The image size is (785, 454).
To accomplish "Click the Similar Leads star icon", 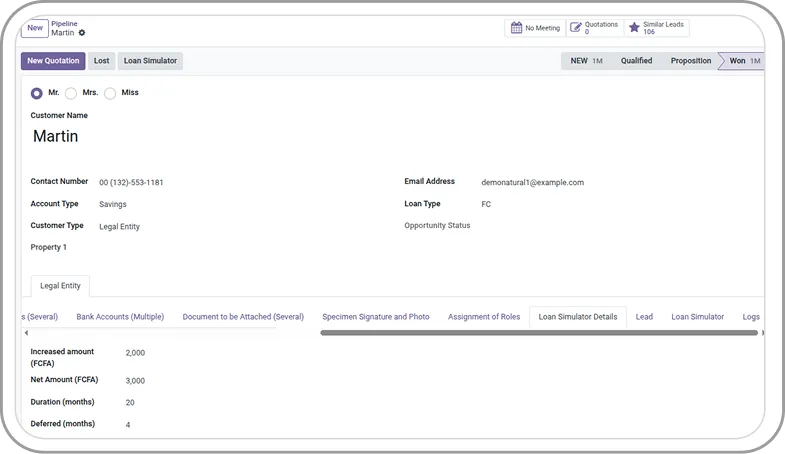I will (x=634, y=28).
